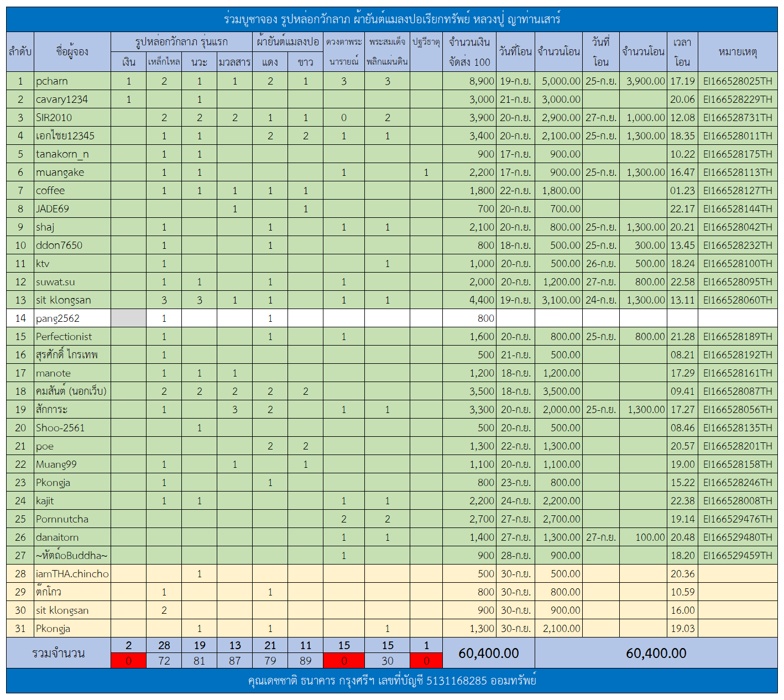Select the bank account footer text '5131168285'
This screenshot has height=700, width=784.
coord(456,681)
